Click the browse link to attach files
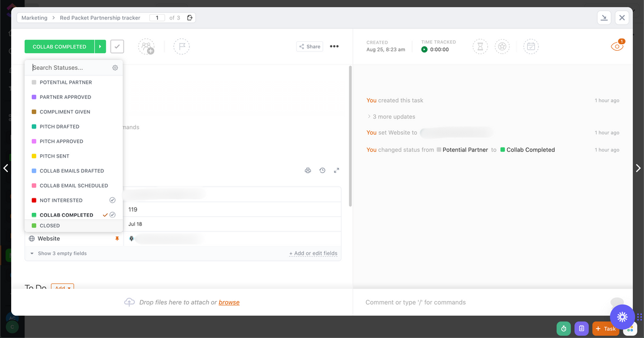 coord(229,302)
